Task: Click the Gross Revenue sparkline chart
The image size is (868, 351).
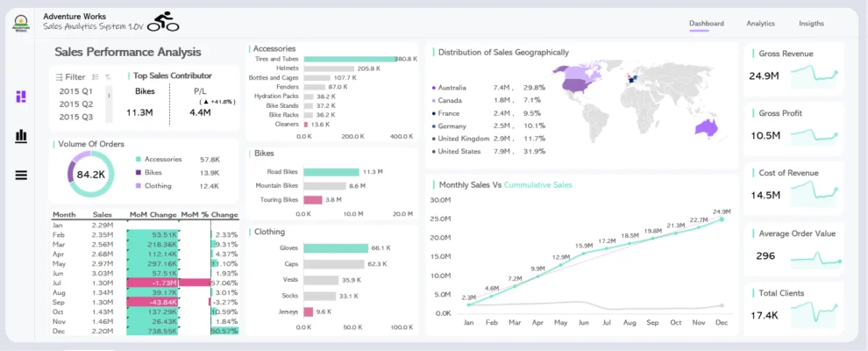Action: pos(815,78)
